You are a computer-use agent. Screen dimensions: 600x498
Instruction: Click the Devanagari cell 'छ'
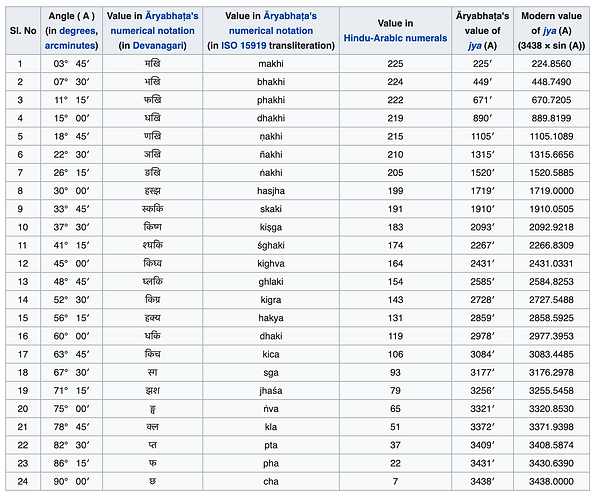pyautogui.click(x=152, y=482)
